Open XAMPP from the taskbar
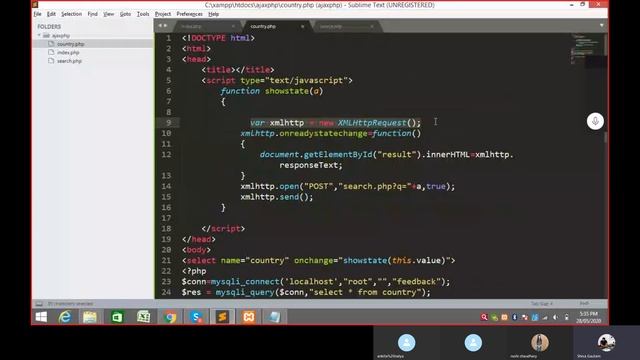 pos(249,317)
